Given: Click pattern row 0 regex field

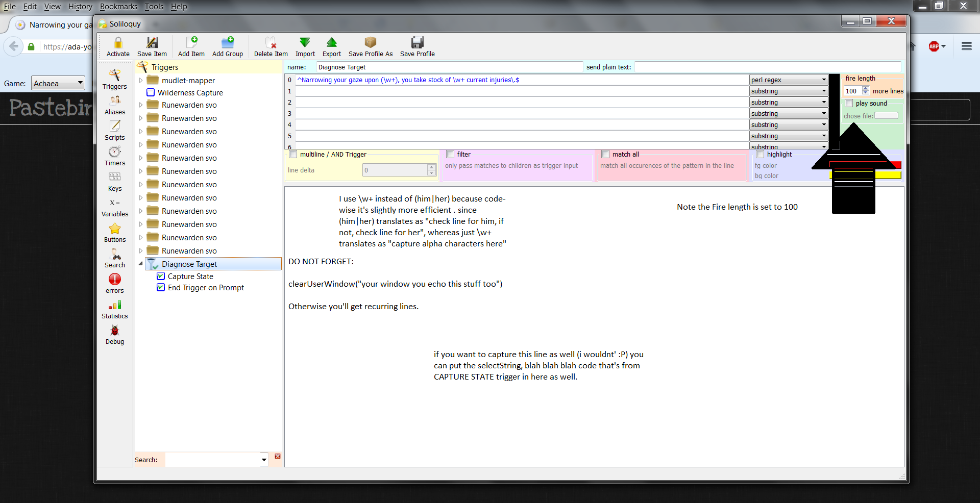Looking at the screenshot, I should [522, 80].
